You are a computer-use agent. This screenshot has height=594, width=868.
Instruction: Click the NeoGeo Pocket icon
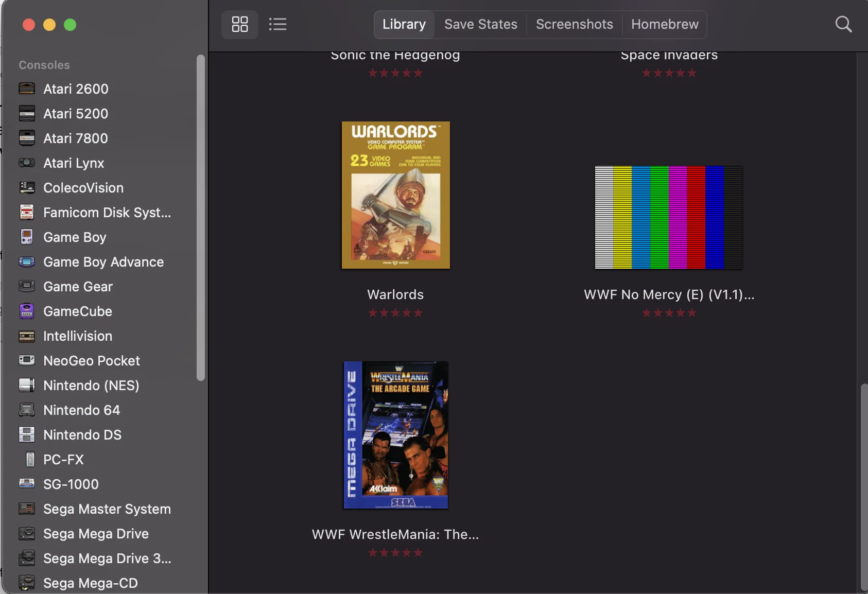click(x=27, y=360)
